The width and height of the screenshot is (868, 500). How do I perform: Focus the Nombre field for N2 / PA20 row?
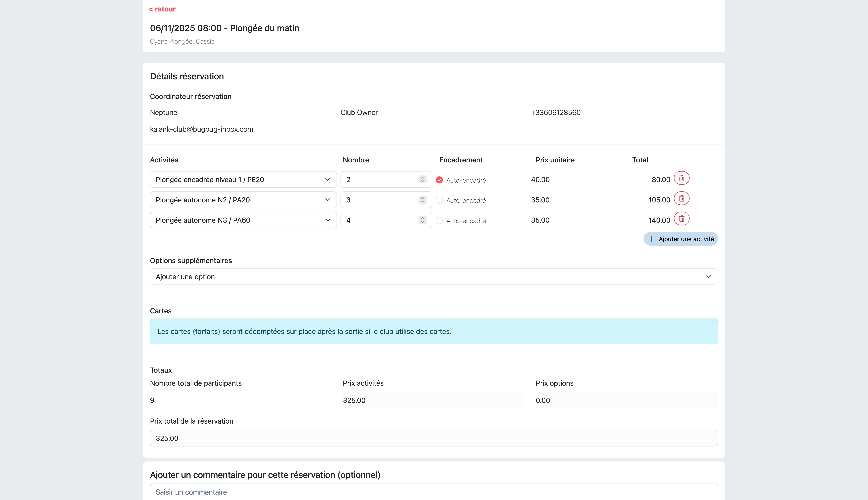pyautogui.click(x=386, y=200)
